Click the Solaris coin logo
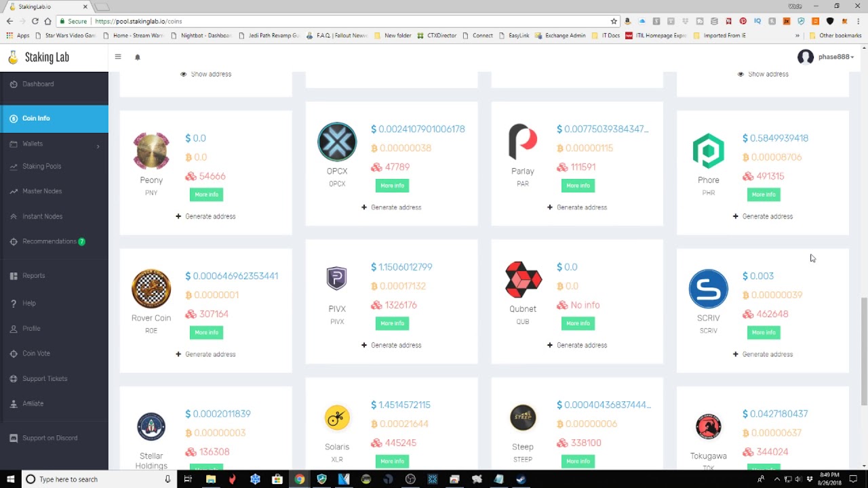Viewport: 868px width, 488px height. (x=337, y=418)
